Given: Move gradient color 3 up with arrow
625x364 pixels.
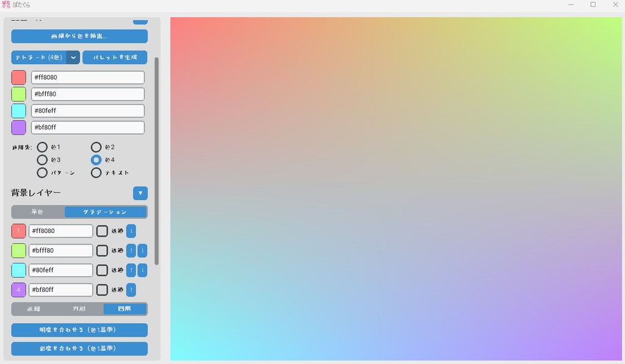Looking at the screenshot, I should [131, 270].
